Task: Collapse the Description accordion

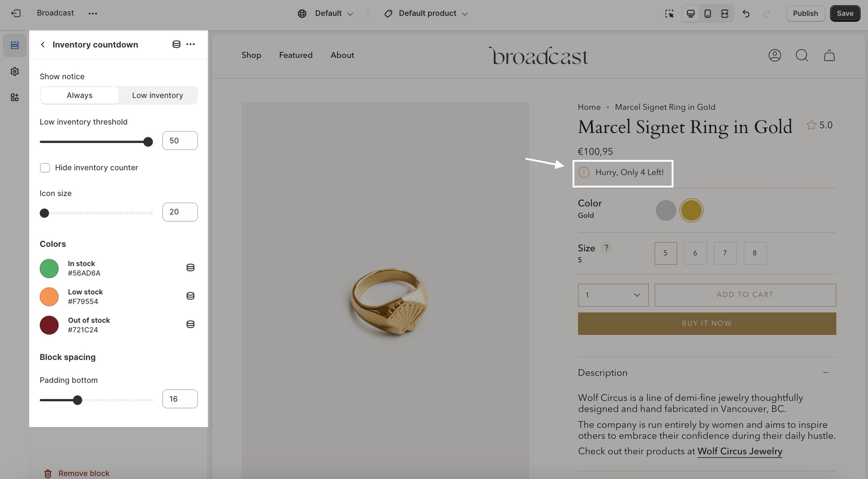Action: [825, 373]
